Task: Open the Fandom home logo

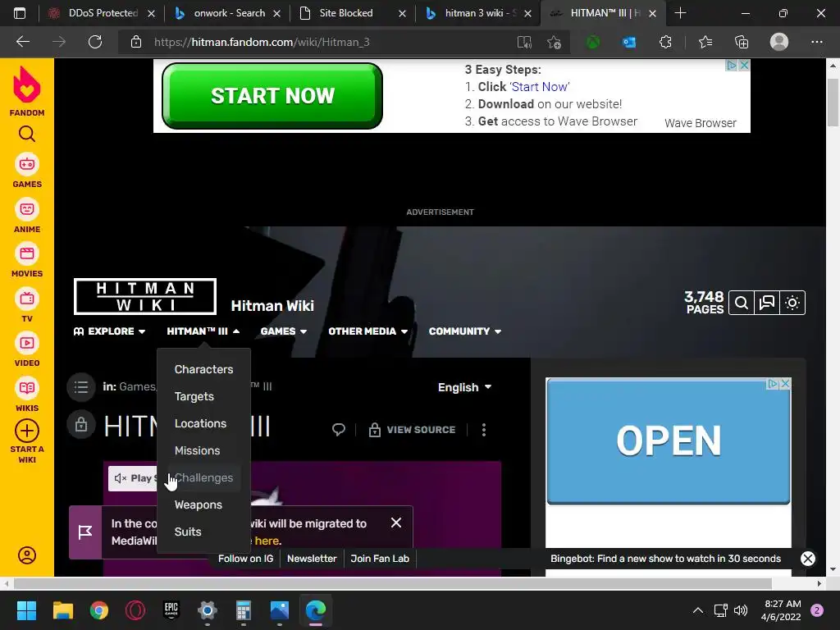Action: point(27,91)
